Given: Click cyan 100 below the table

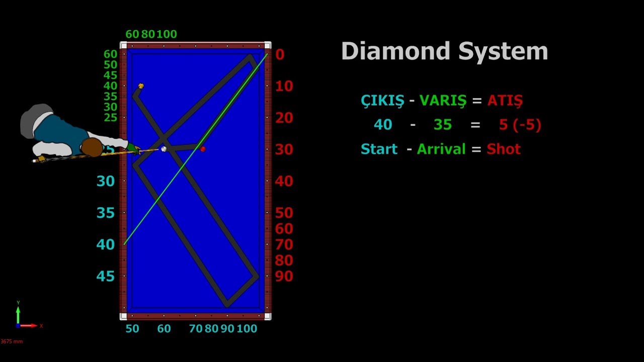Looking at the screenshot, I should pos(247,329).
